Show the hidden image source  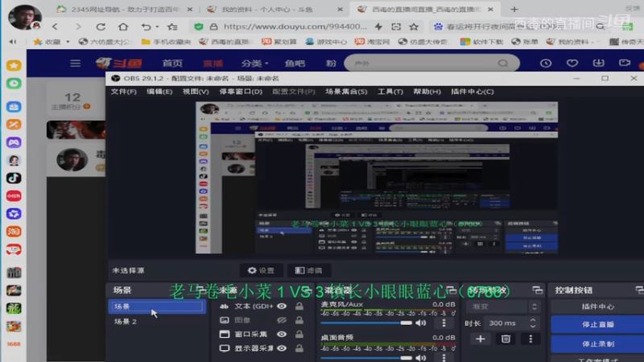tap(281, 320)
